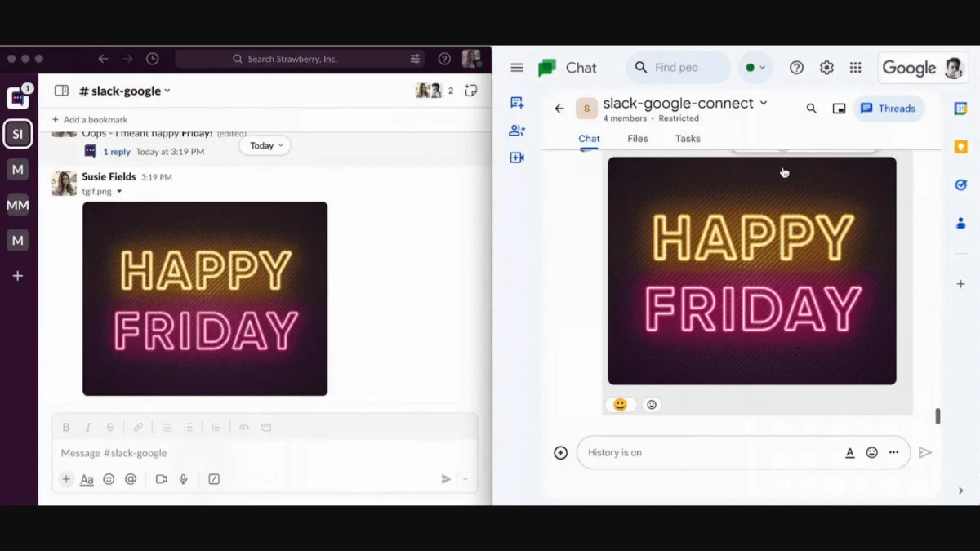The width and height of the screenshot is (980, 551).
Task: Toggle strikethrough formatting in Slack composer
Action: (x=110, y=426)
